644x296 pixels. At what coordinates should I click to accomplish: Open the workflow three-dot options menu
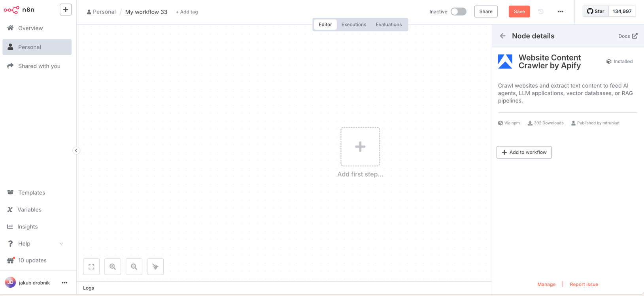click(560, 11)
